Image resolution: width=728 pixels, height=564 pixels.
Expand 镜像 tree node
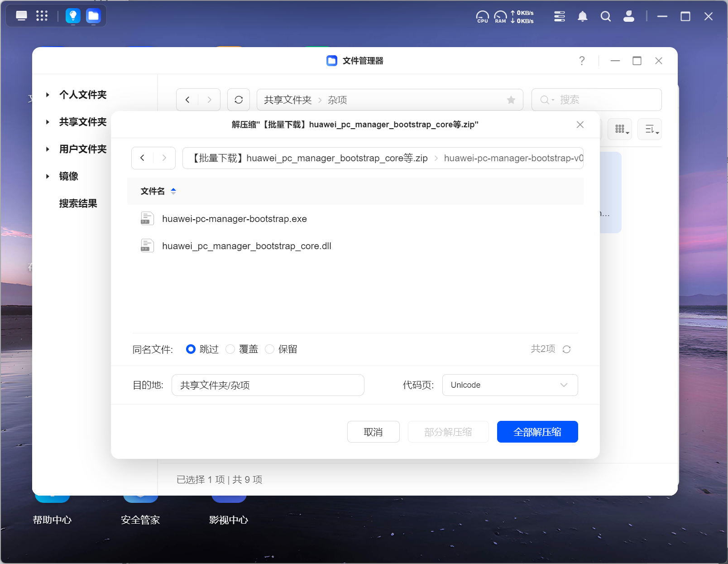(x=48, y=176)
